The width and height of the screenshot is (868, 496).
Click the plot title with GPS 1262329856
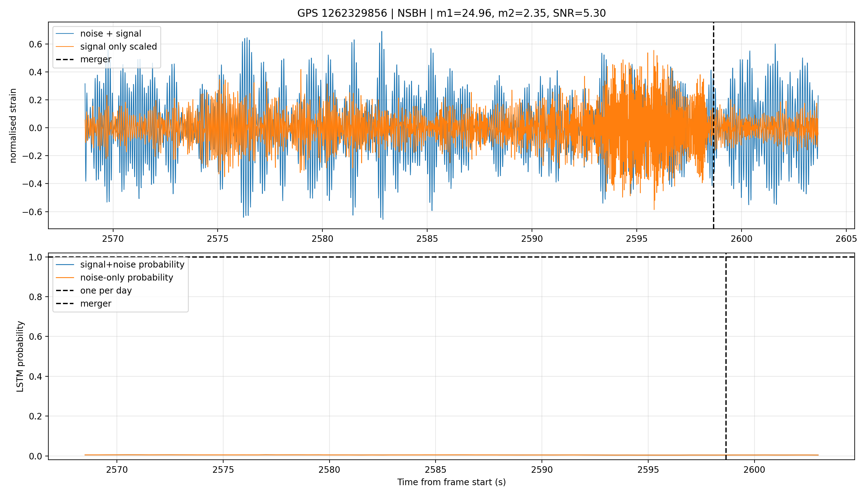tap(451, 13)
